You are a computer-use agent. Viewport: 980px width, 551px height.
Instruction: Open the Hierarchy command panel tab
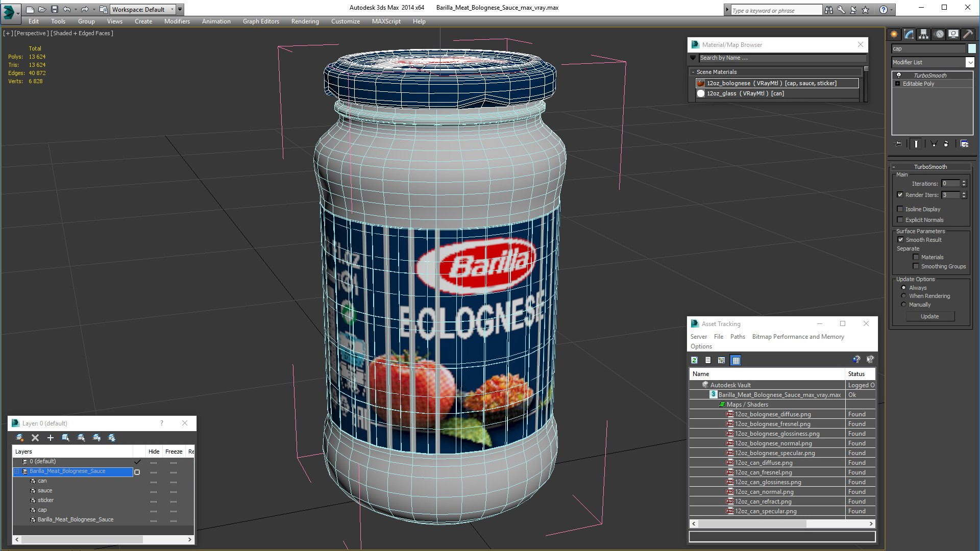[x=924, y=34]
